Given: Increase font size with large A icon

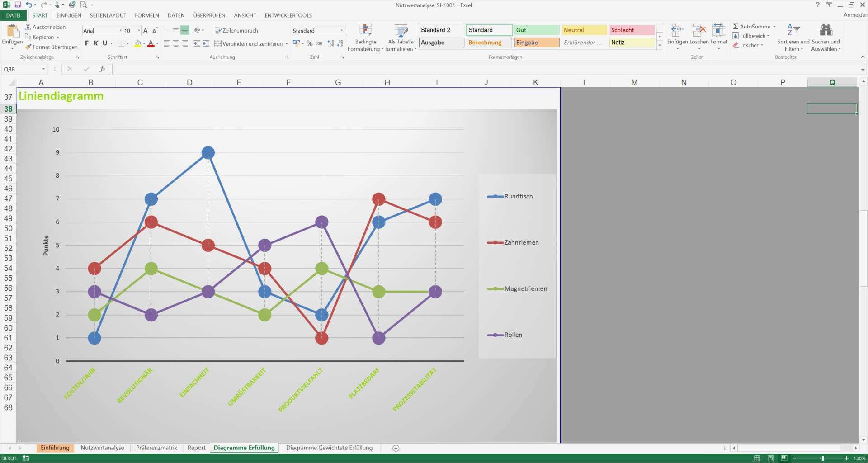Looking at the screenshot, I should pyautogui.click(x=146, y=31).
